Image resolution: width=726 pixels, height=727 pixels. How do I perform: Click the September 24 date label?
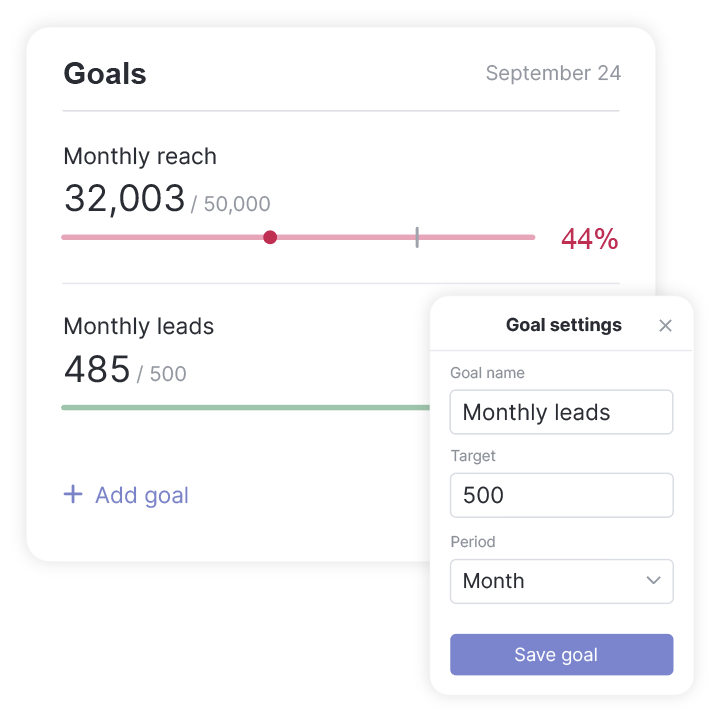click(x=553, y=73)
